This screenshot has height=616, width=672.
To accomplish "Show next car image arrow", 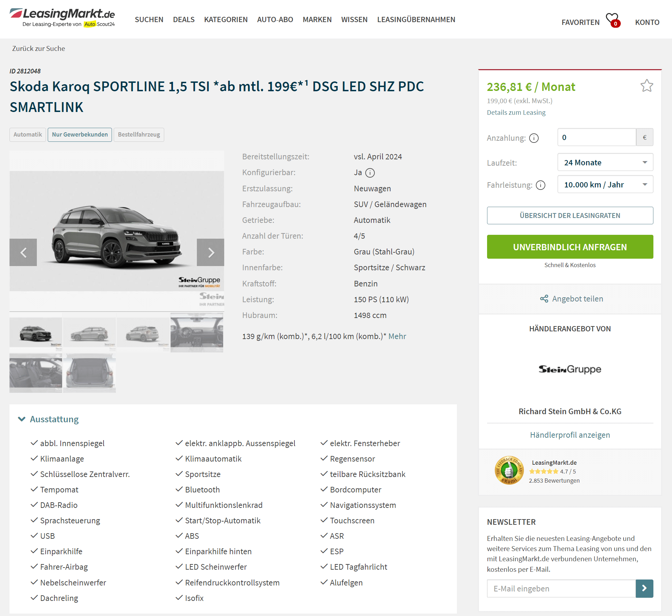I will click(x=211, y=252).
